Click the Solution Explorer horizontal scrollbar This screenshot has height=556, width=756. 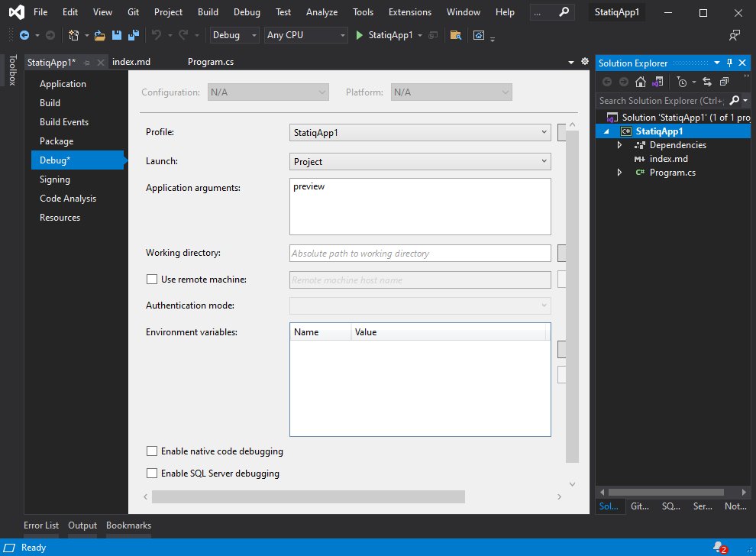pyautogui.click(x=666, y=492)
